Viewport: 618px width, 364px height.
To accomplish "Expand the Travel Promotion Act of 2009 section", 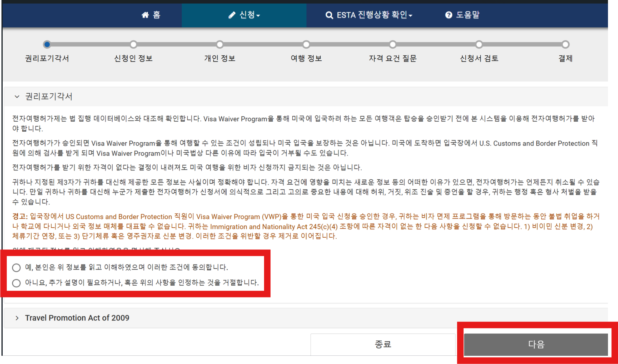I will tap(77, 318).
